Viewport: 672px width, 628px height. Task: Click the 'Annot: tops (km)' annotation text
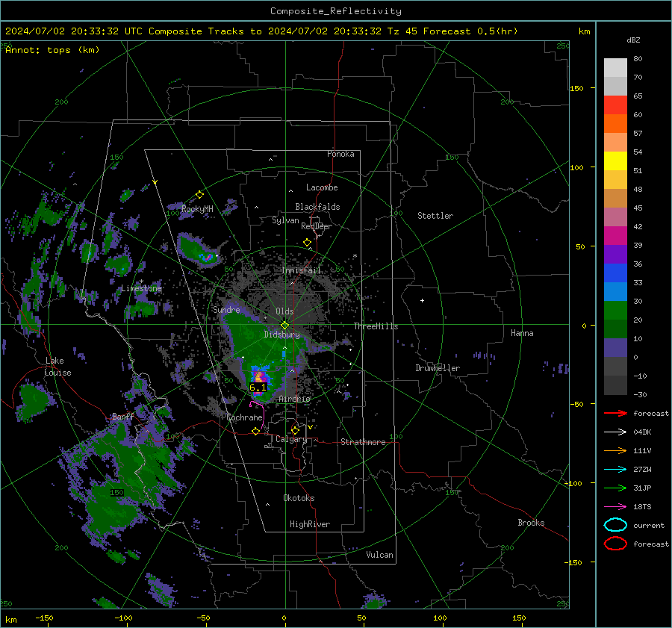point(52,50)
